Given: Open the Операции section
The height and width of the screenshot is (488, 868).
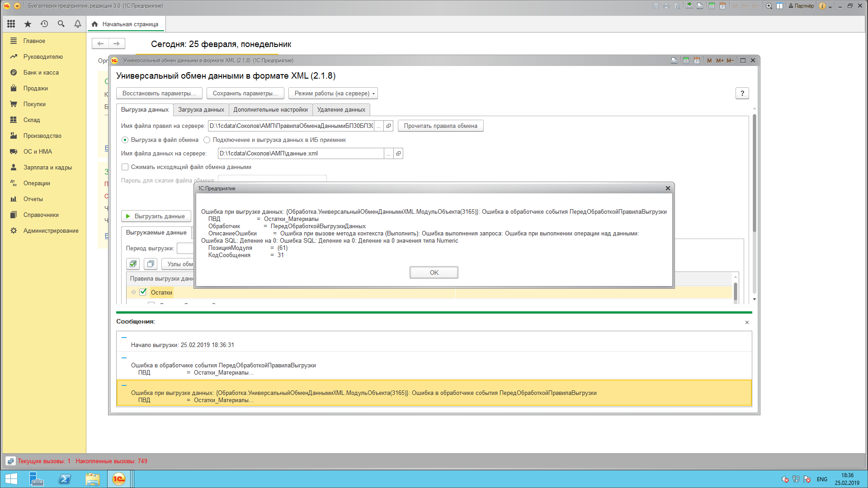Looking at the screenshot, I should point(37,183).
